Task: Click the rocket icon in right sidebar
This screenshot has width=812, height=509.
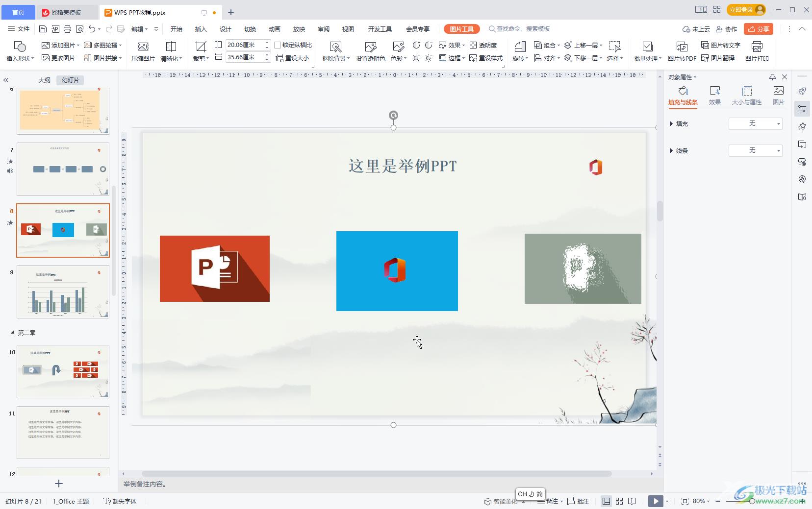Action: pyautogui.click(x=802, y=91)
